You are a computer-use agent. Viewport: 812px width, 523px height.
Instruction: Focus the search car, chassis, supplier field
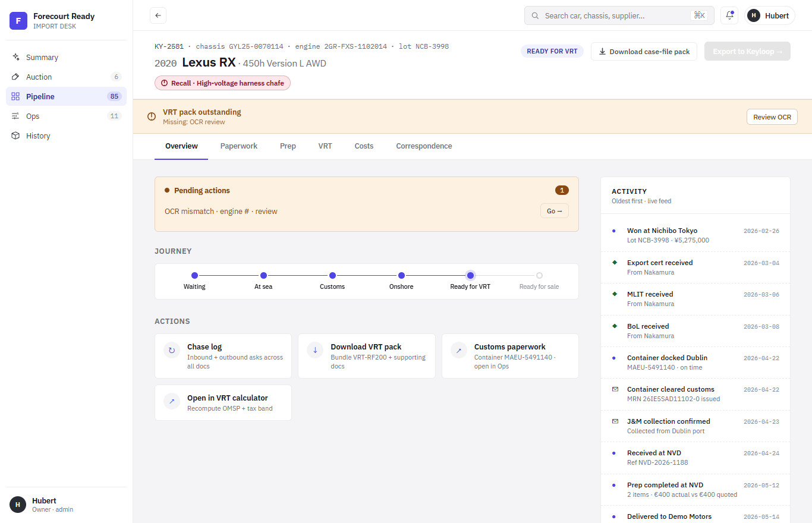619,15
